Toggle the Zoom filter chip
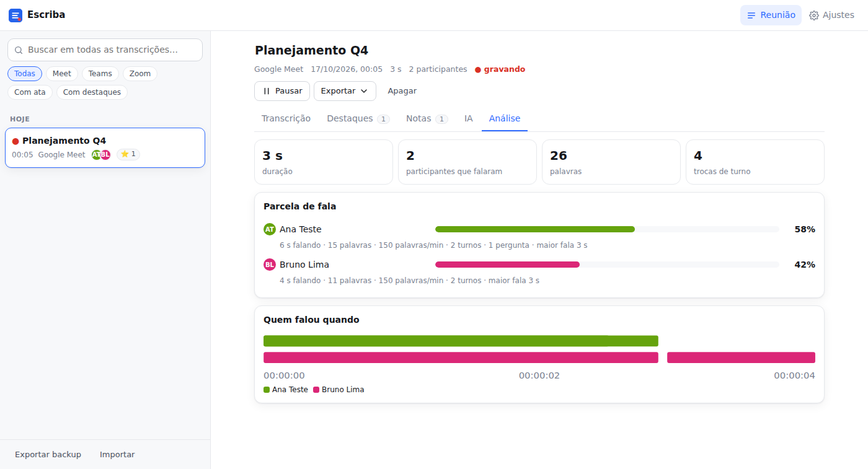Viewport: 868px width, 469px height. click(140, 74)
